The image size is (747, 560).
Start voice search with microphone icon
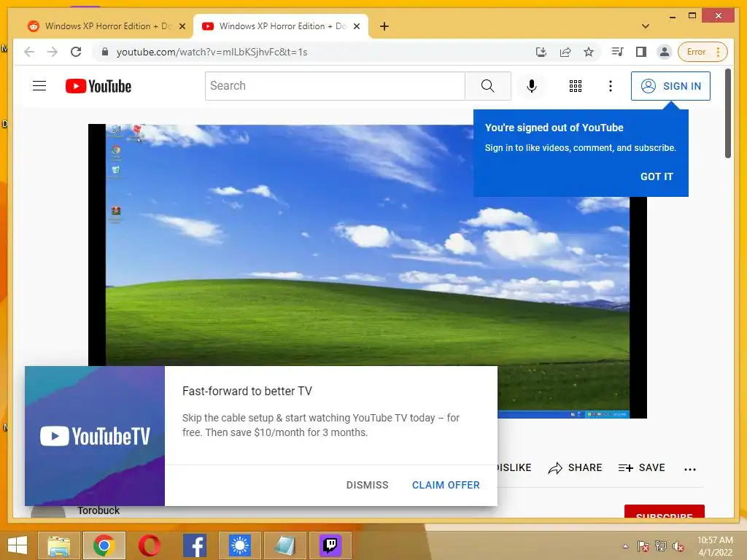(532, 86)
